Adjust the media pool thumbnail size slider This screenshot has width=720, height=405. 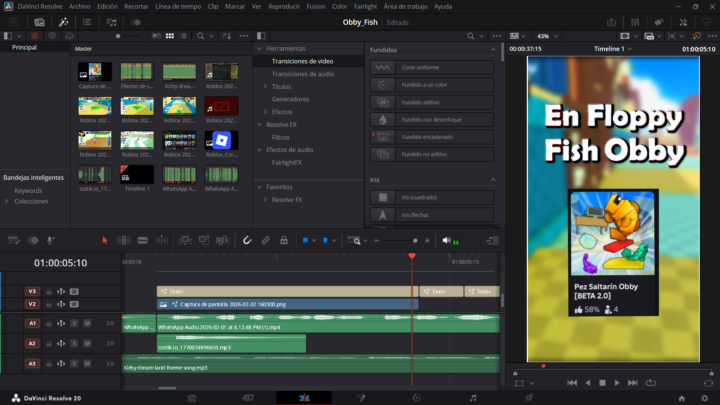point(118,36)
